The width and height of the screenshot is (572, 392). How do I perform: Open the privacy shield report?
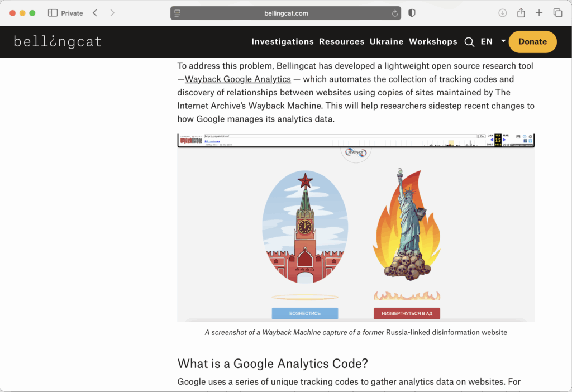tap(412, 13)
